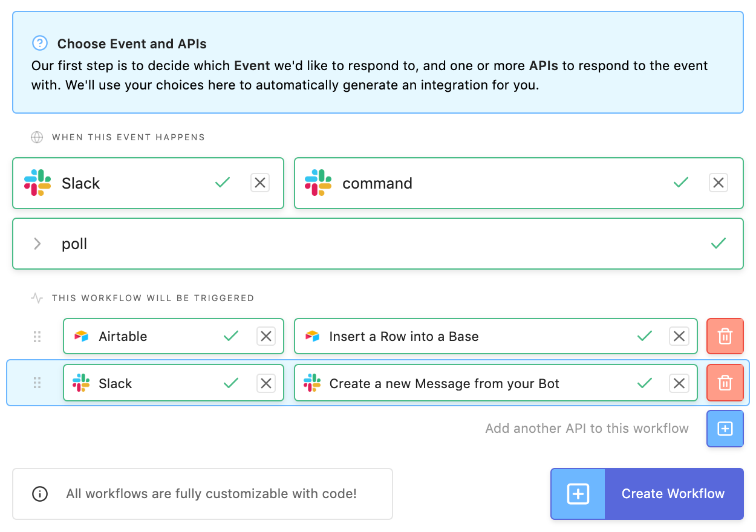Click the Create Workflow button
Image resolution: width=756 pixels, height=532 pixels.
click(x=673, y=494)
